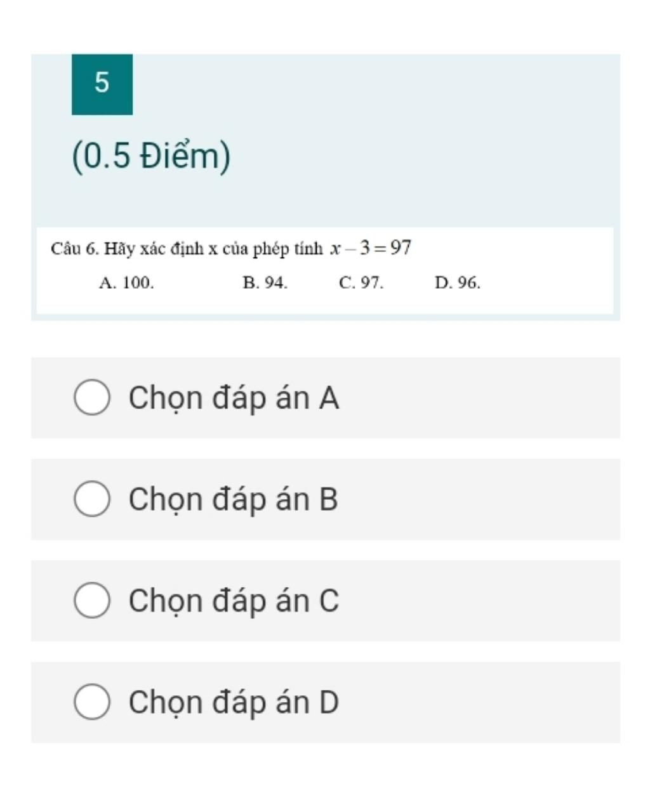The height and width of the screenshot is (812, 650).
Task: Click the "(0.5 Điểm)" points heading
Action: (x=151, y=156)
